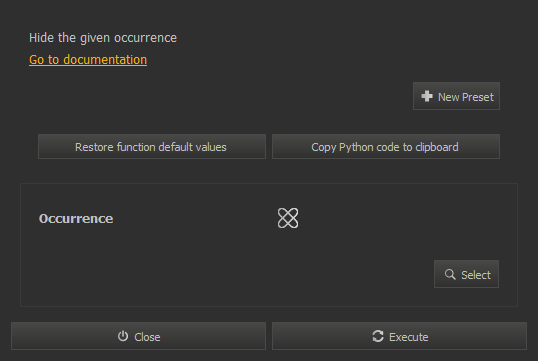Click the power icon on Close
The height and width of the screenshot is (361, 538).
click(123, 336)
